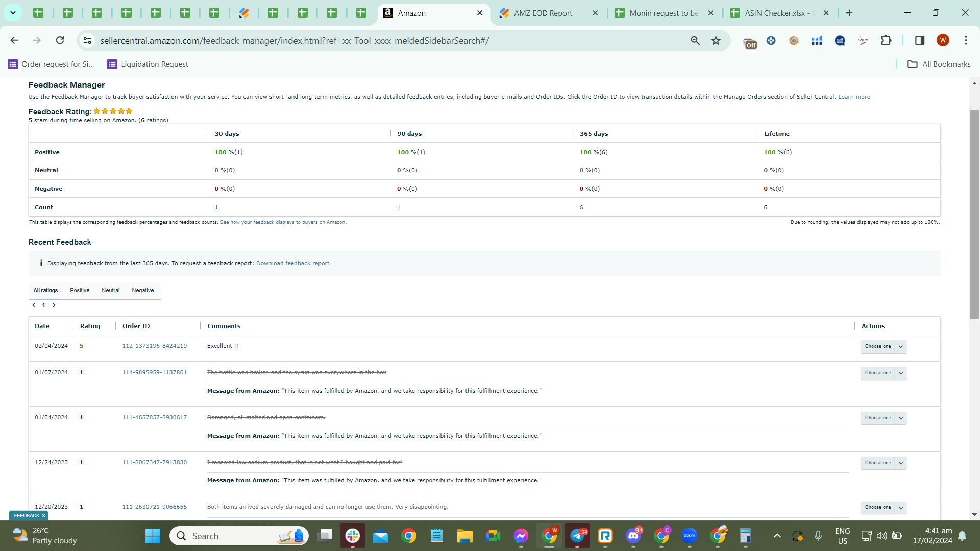Open the Extensions puzzle icon

[886, 40]
